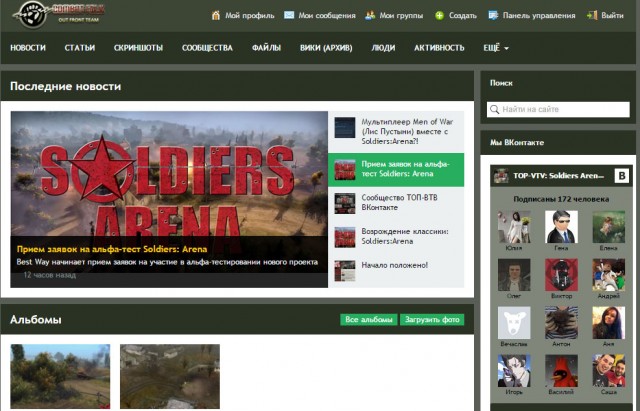Click the '12 часов назад' timestamp

(x=49, y=275)
